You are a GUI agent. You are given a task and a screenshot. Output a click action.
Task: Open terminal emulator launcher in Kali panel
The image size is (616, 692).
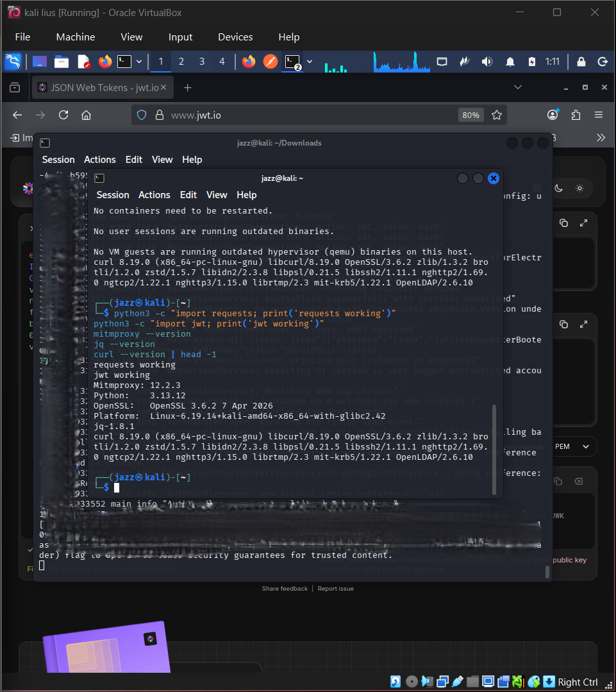(x=124, y=62)
